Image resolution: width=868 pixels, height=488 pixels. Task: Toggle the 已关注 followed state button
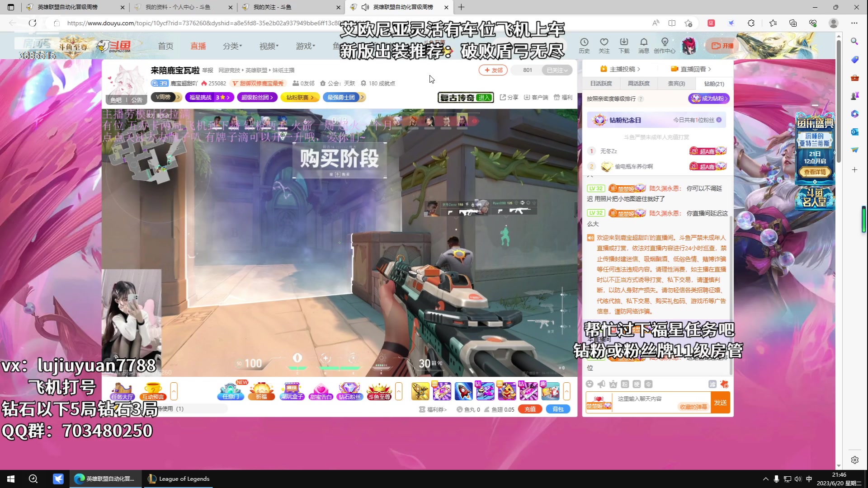click(x=557, y=70)
